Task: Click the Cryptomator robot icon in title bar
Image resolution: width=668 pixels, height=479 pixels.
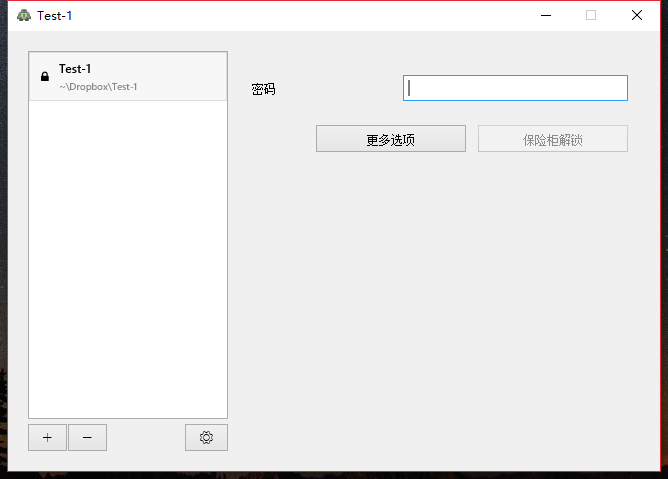Action: (x=24, y=15)
